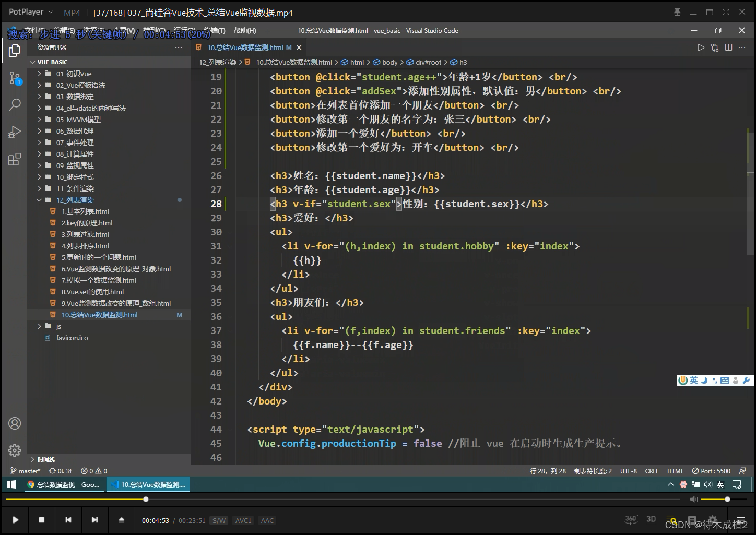Open explorer panel more actions ellipsis
The image size is (756, 535).
click(179, 47)
